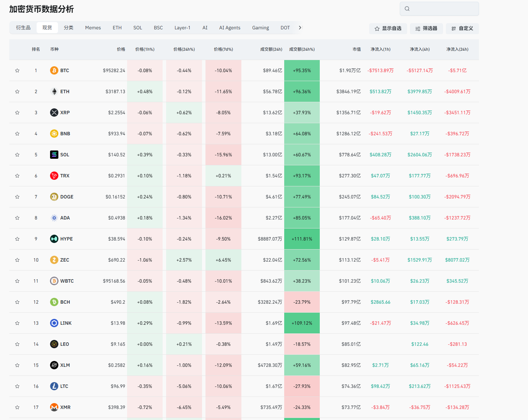Click the TRX coin logo
The width and height of the screenshot is (528, 420).
tap(54, 176)
